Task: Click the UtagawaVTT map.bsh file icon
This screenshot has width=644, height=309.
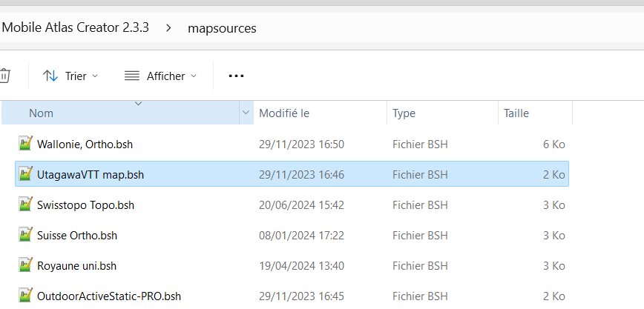Action: point(25,174)
